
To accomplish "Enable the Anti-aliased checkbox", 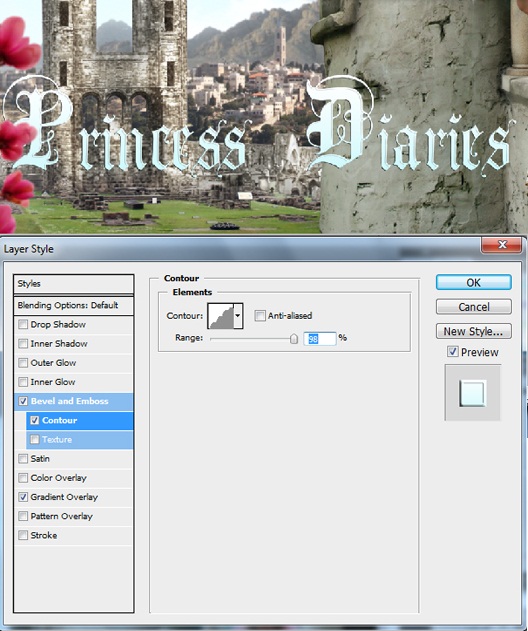I will [260, 316].
